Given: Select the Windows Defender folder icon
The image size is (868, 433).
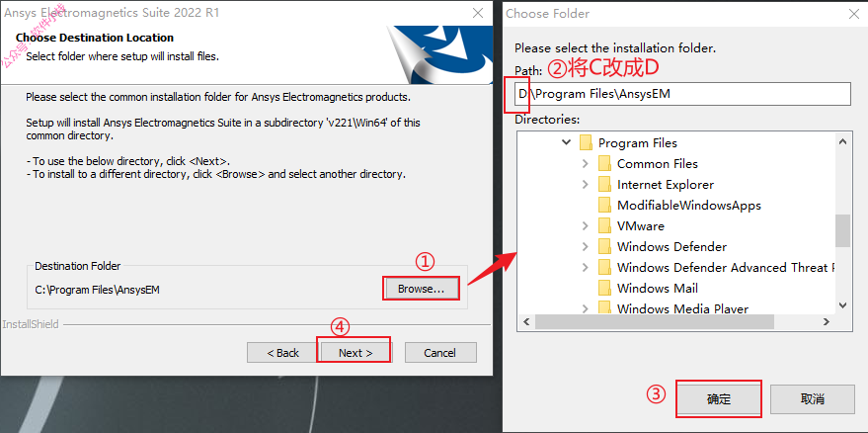Looking at the screenshot, I should [x=604, y=247].
